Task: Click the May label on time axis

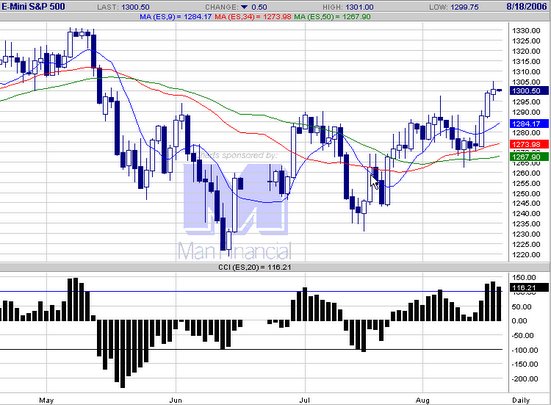Action: pos(46,400)
